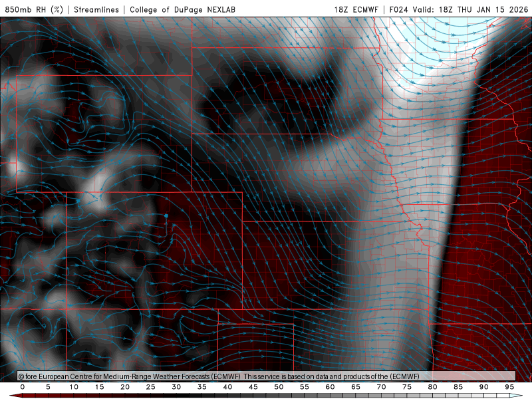The width and height of the screenshot is (532, 399).
Task: Click the colorbar label "5"
Action: [x=48, y=387]
